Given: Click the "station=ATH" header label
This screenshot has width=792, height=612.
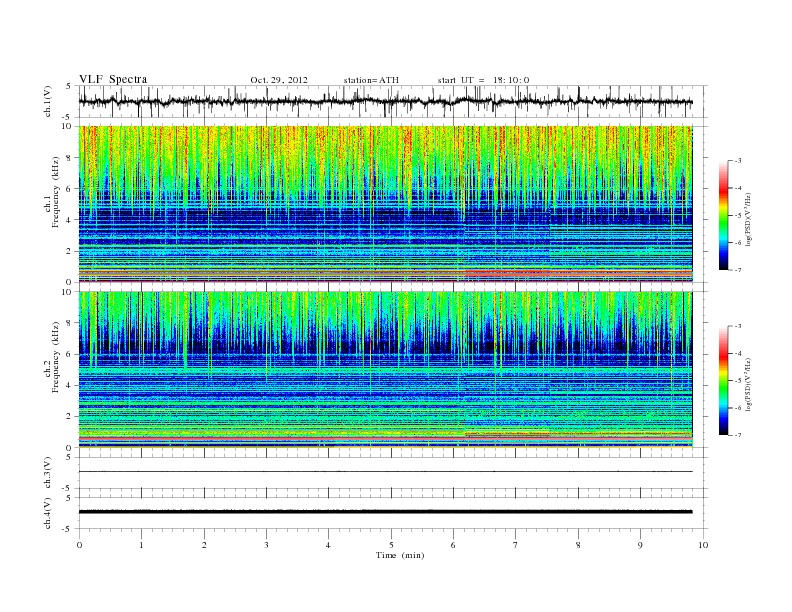Looking at the screenshot, I should (371, 80).
